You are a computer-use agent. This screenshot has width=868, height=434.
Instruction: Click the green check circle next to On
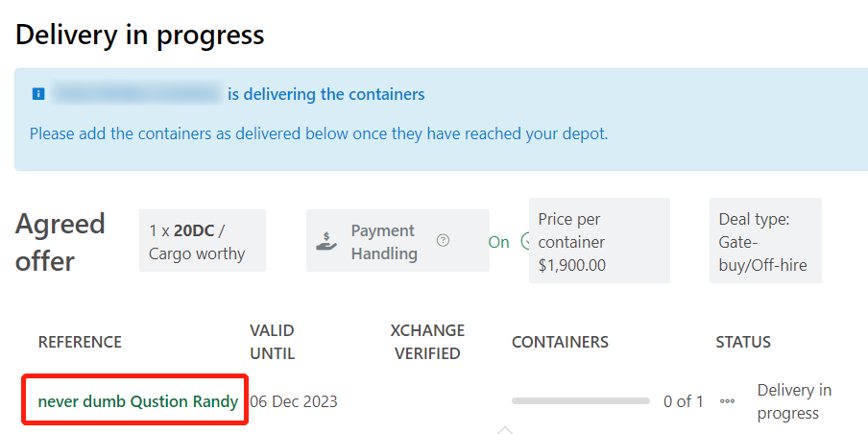tap(525, 242)
